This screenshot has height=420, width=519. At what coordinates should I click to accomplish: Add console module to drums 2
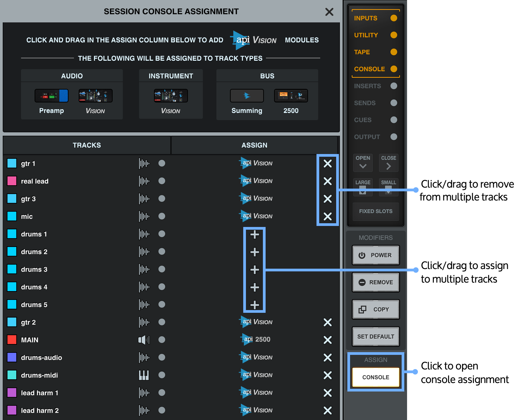(254, 252)
